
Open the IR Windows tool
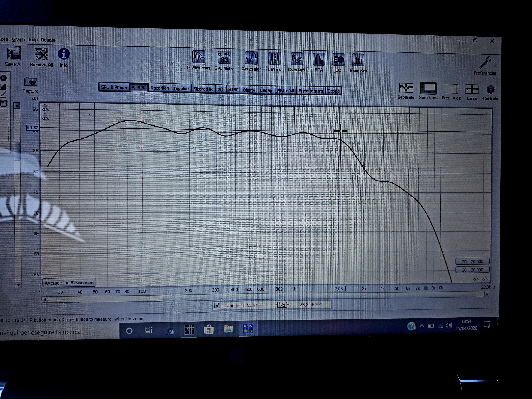[199, 57]
